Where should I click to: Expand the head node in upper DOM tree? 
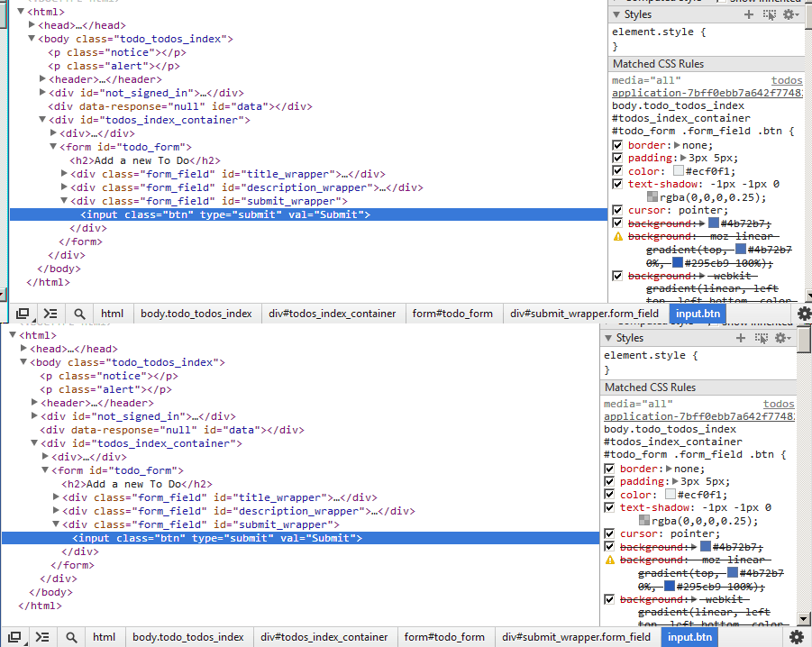click(x=32, y=25)
